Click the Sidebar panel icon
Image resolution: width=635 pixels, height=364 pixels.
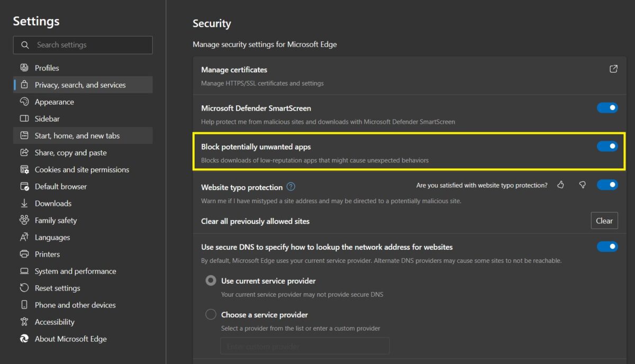point(24,119)
